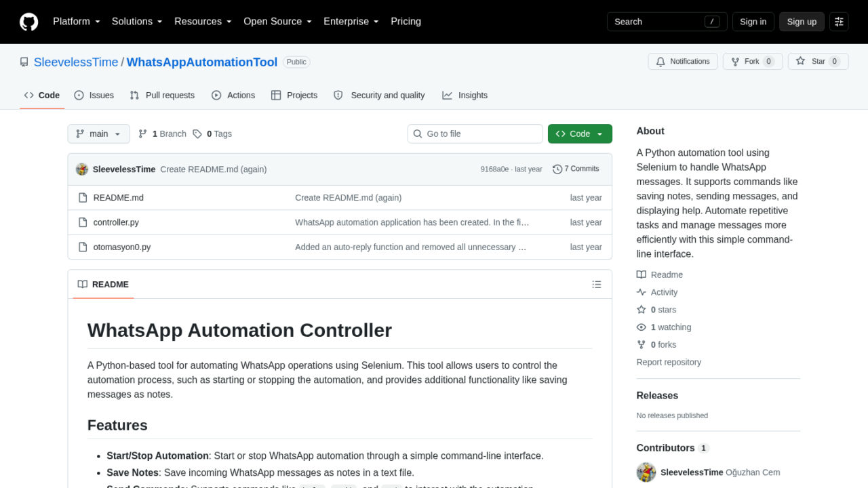Viewport: 868px width, 488px height.
Task: Click the eye icon beside watching
Action: click(x=642, y=327)
